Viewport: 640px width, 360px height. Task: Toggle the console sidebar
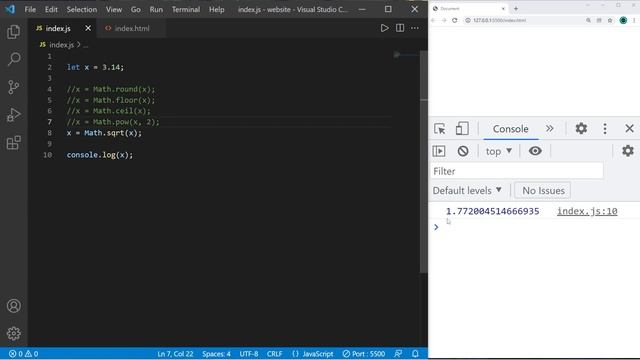tap(439, 151)
